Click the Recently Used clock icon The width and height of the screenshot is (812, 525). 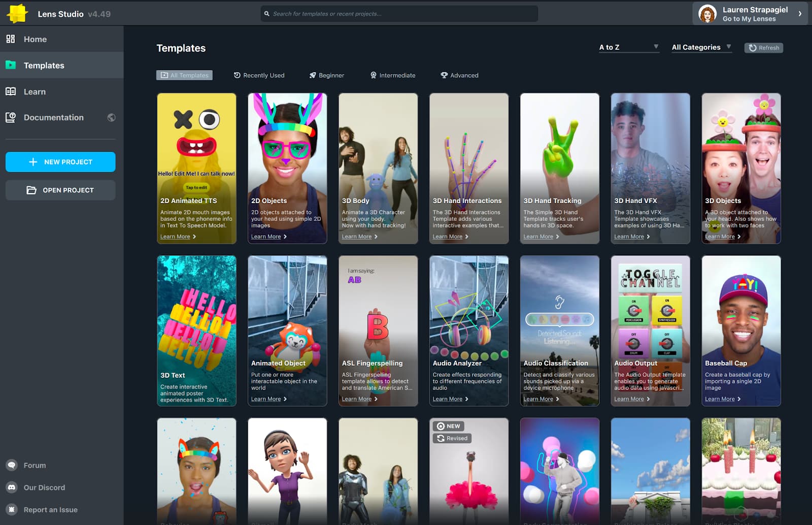(237, 75)
